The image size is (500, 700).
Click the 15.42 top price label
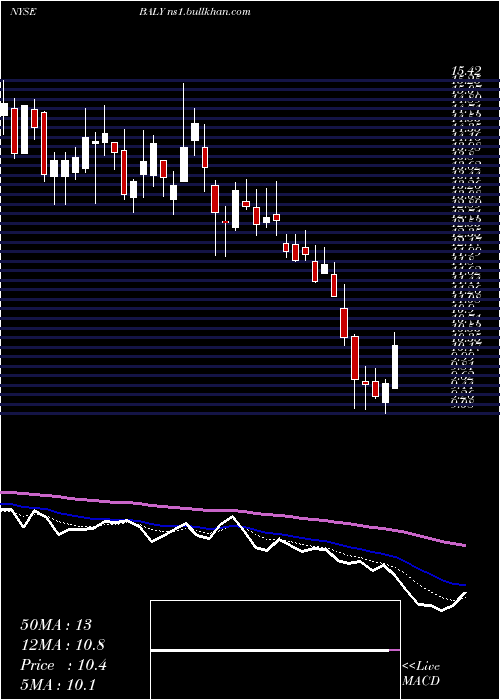[x=467, y=71]
